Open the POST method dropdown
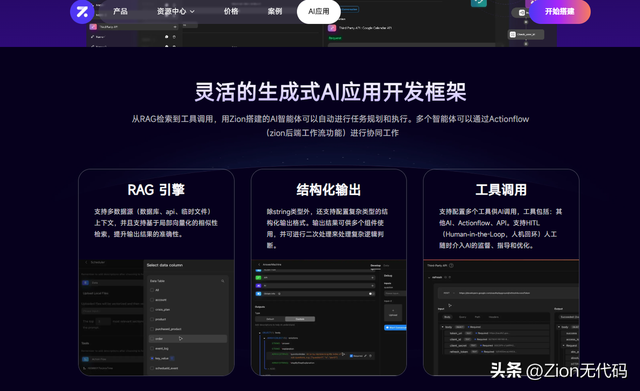Image resolution: width=640 pixels, height=391 pixels. (448, 293)
